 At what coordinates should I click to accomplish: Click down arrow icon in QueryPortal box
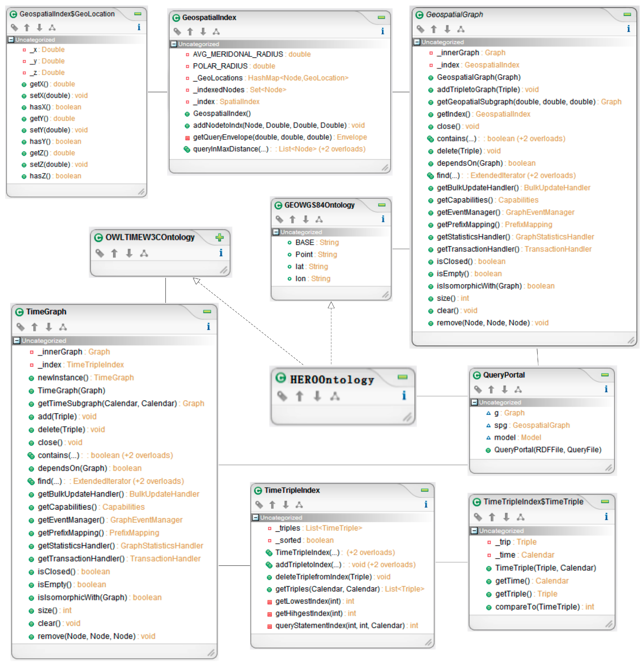tap(505, 389)
